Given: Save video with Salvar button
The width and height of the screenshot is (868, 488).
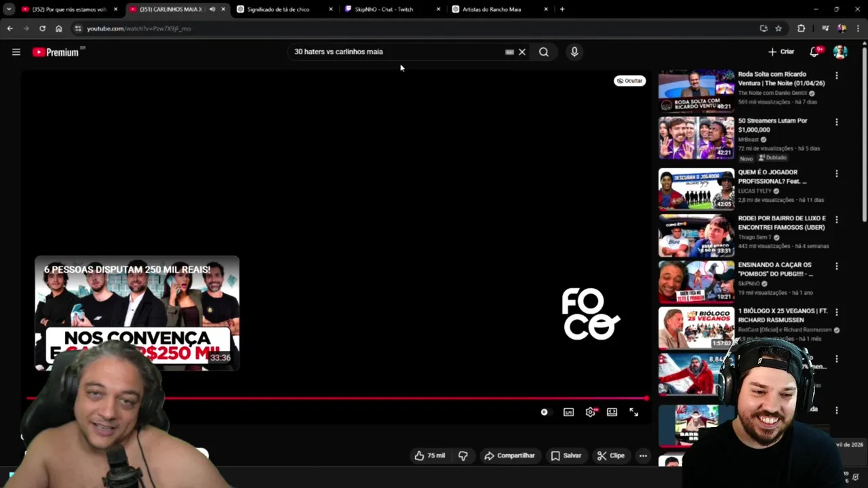Looking at the screenshot, I should coord(566,455).
